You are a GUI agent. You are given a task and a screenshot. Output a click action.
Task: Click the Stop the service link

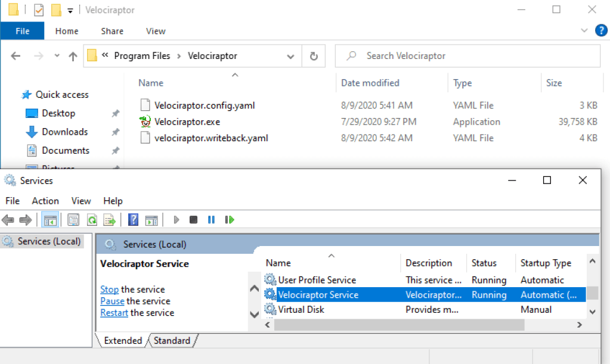click(x=109, y=290)
